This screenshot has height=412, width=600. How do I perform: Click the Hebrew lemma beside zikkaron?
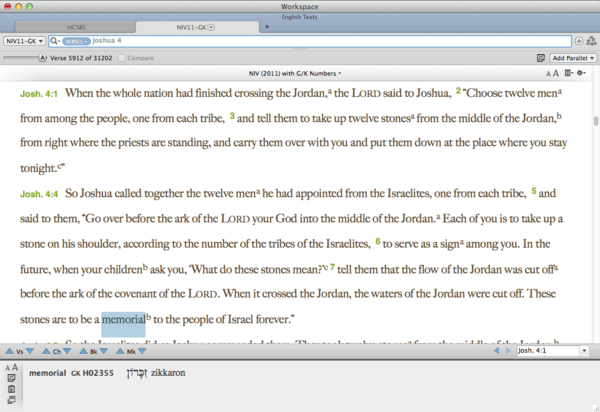137,373
